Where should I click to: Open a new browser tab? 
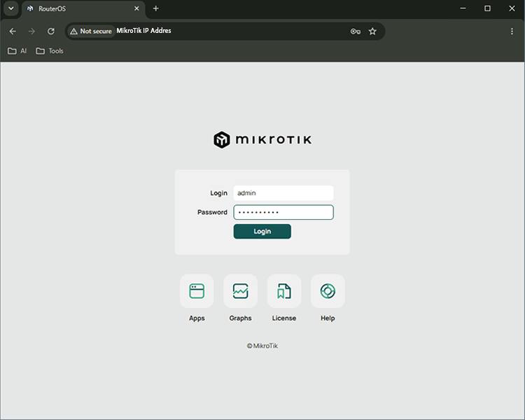coord(155,8)
